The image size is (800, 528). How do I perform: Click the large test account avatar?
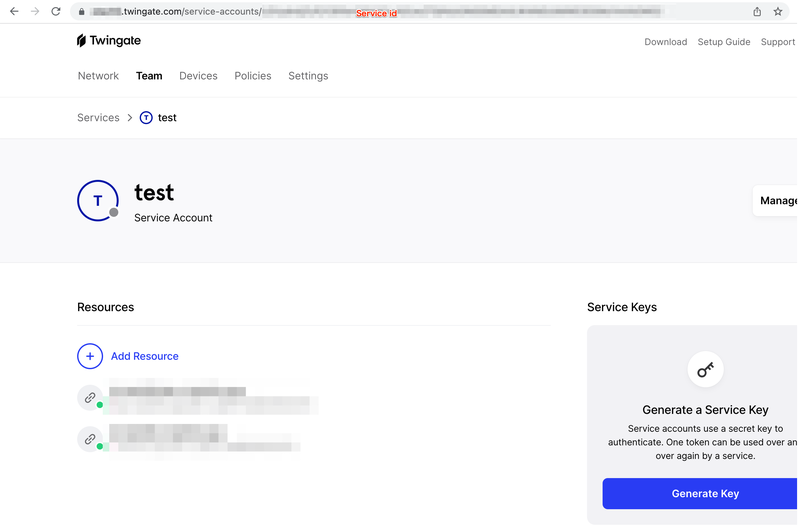tap(98, 200)
